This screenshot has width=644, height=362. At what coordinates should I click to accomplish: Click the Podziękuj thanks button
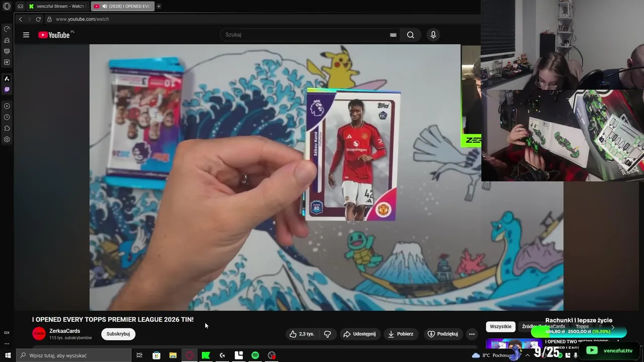443,334
